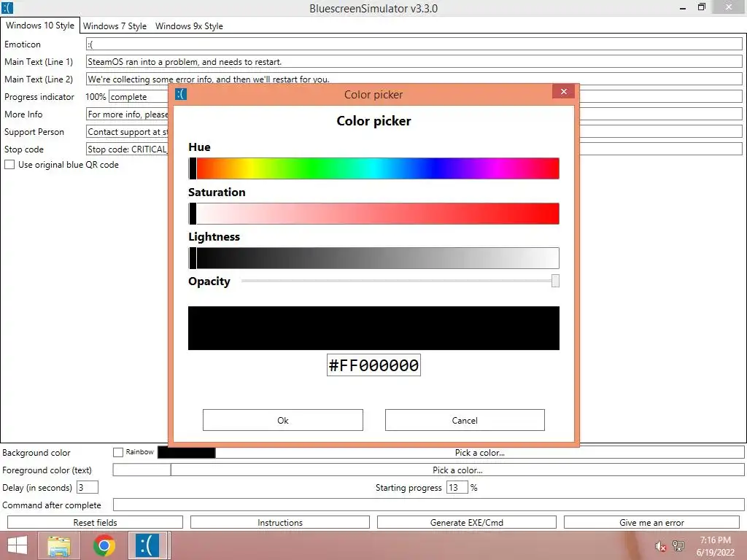747x560 pixels.
Task: Toggle the Rainbow background checkbox
Action: (x=118, y=452)
